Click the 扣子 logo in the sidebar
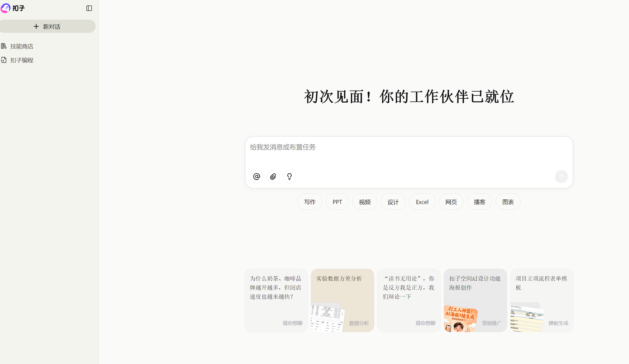 13,8
